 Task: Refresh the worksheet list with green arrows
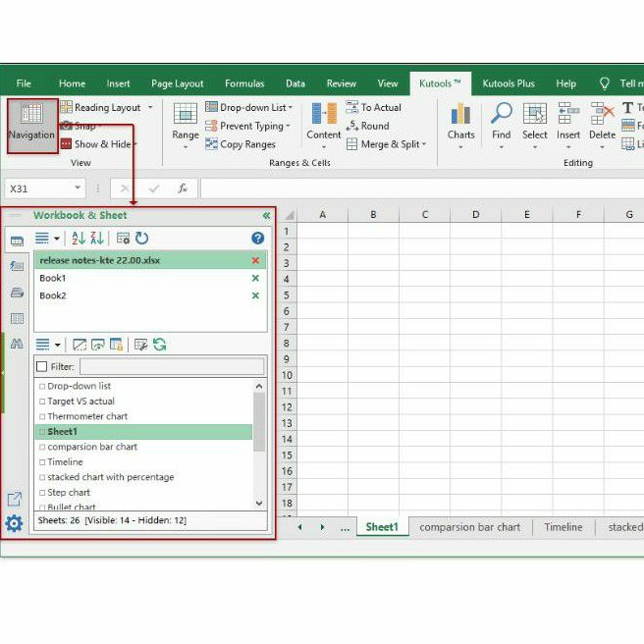160,345
